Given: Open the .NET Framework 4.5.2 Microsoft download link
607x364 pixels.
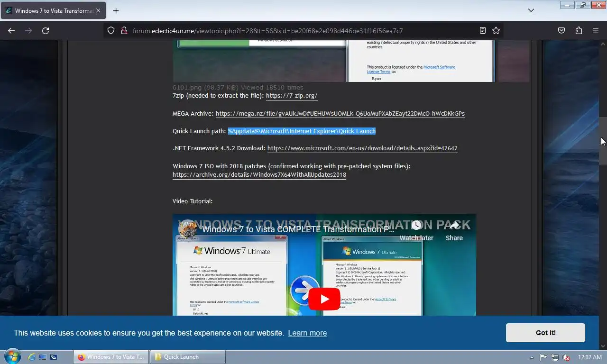Looking at the screenshot, I should [x=362, y=148].
